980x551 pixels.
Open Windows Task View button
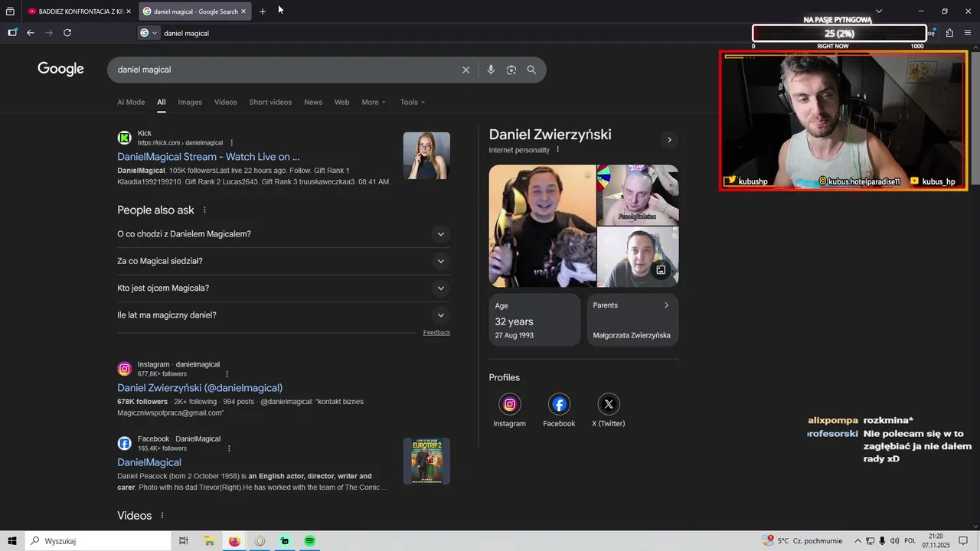[184, 541]
